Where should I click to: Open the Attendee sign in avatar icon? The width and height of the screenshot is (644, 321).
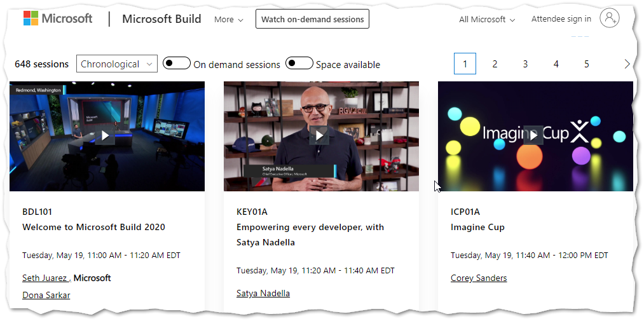tap(610, 18)
